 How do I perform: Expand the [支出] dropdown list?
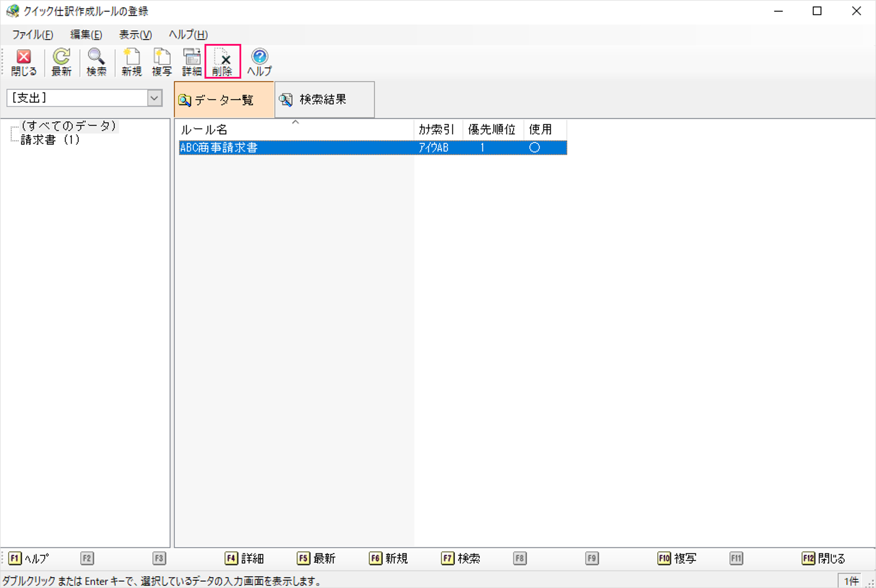pos(154,98)
